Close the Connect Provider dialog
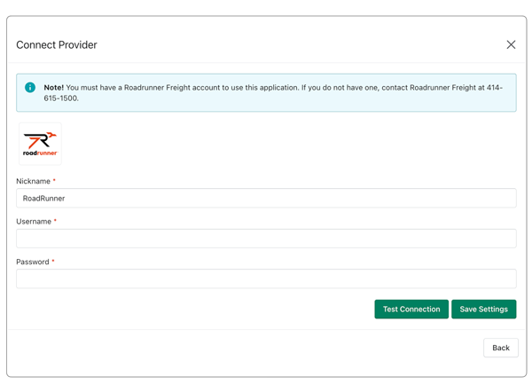 511,44
